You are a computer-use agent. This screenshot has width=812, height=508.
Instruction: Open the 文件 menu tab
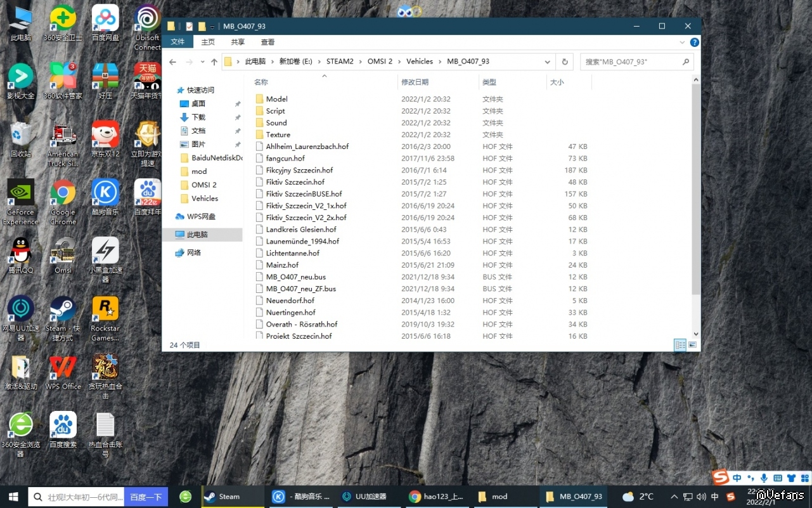coord(177,42)
